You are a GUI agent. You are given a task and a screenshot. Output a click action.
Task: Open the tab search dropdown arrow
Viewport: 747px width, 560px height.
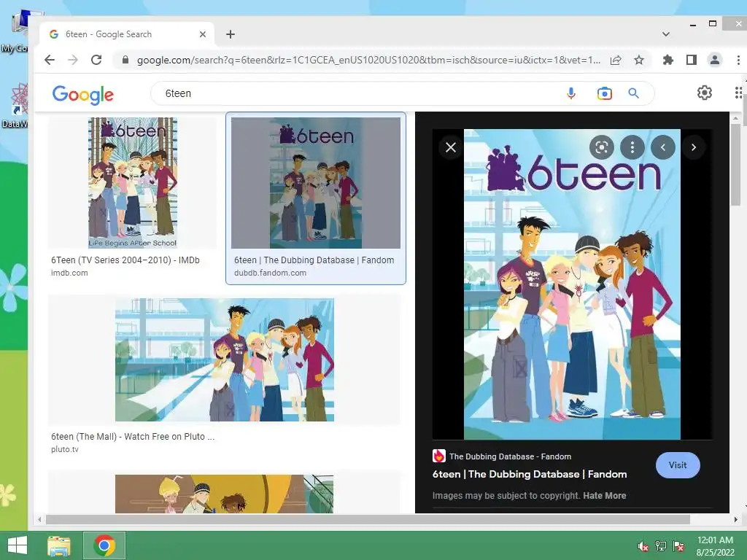click(666, 34)
